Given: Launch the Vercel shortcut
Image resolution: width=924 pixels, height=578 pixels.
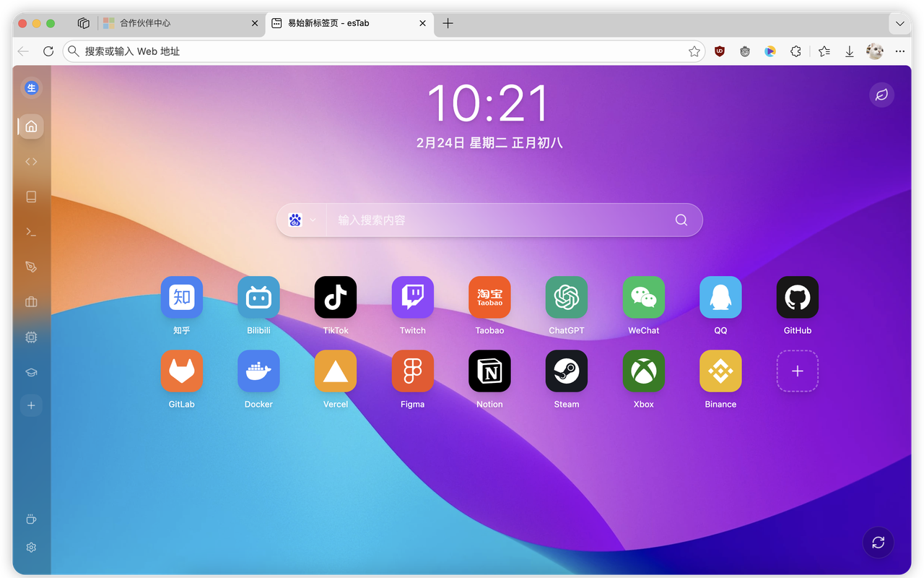Looking at the screenshot, I should click(x=336, y=371).
